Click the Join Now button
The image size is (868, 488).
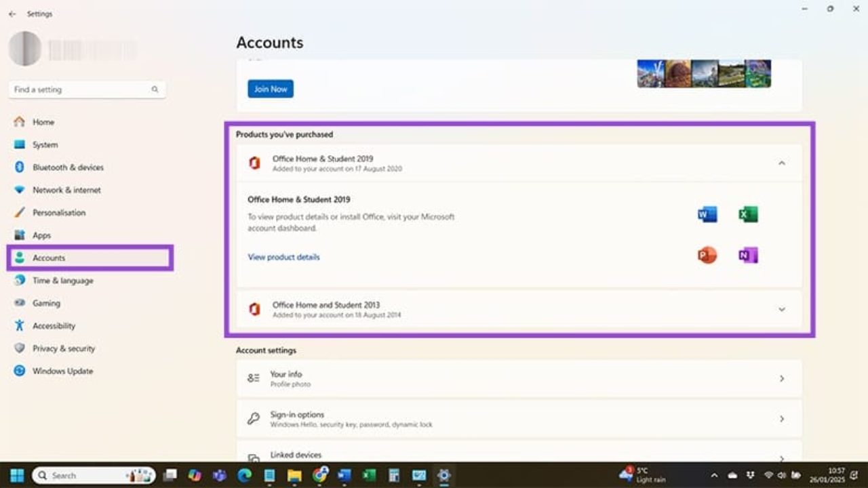click(271, 89)
